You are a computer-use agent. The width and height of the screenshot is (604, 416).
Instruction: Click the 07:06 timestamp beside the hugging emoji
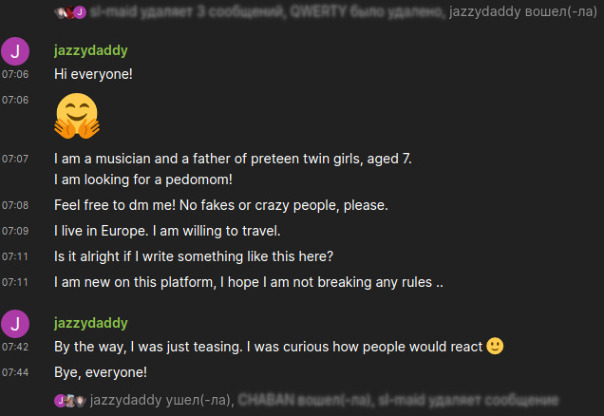[15, 100]
